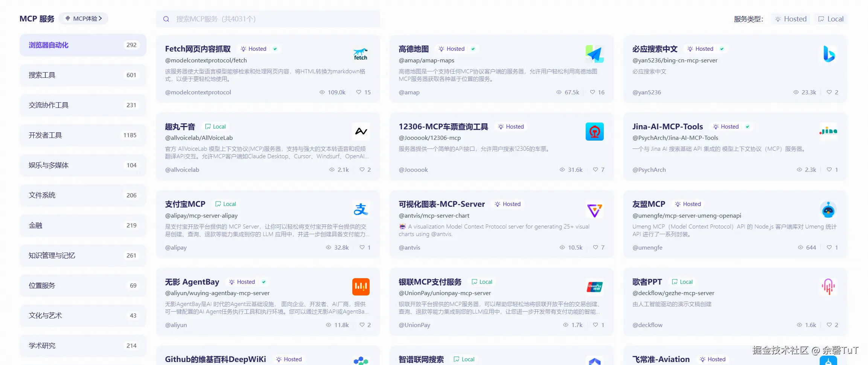The width and height of the screenshot is (868, 365).
Task: Switch to 知识管理与记忆 category
Action: tap(83, 256)
